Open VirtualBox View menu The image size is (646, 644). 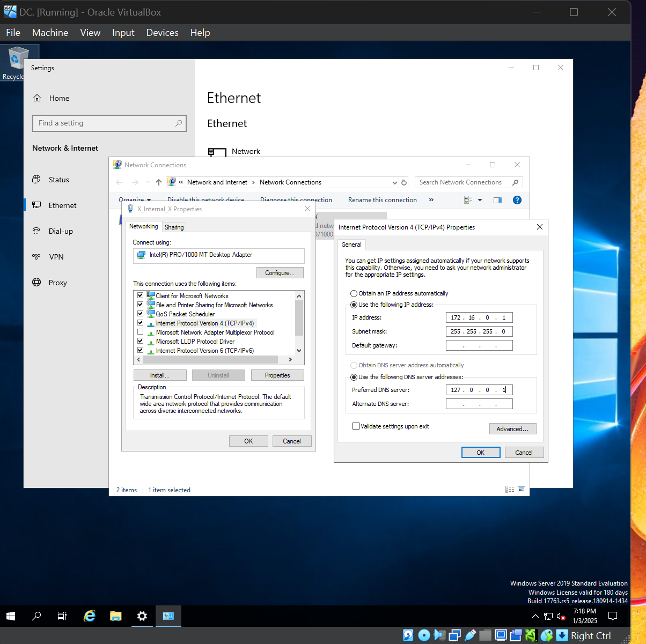click(x=90, y=33)
